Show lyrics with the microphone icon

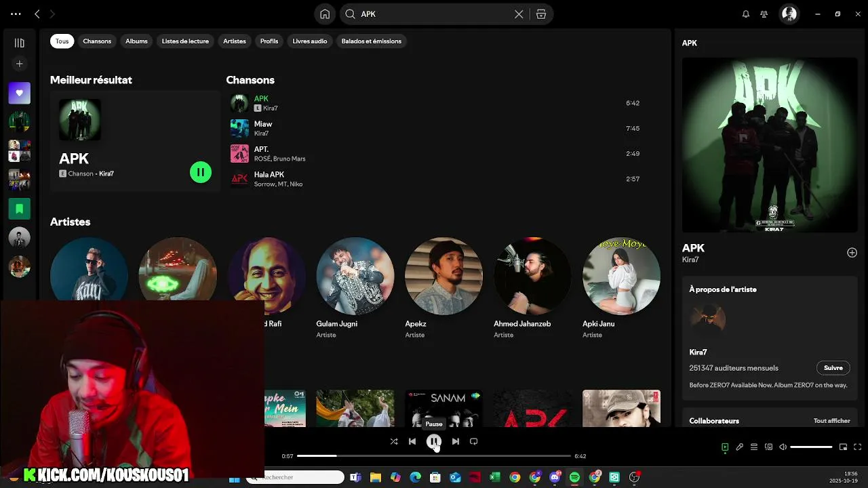(740, 447)
